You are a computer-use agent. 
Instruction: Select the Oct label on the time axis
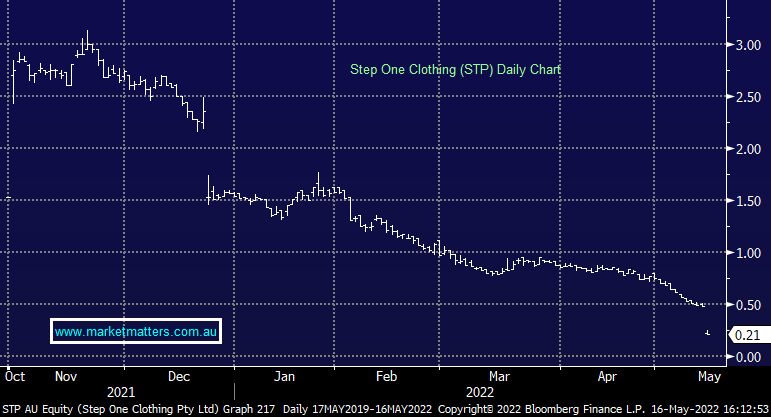pos(15,377)
